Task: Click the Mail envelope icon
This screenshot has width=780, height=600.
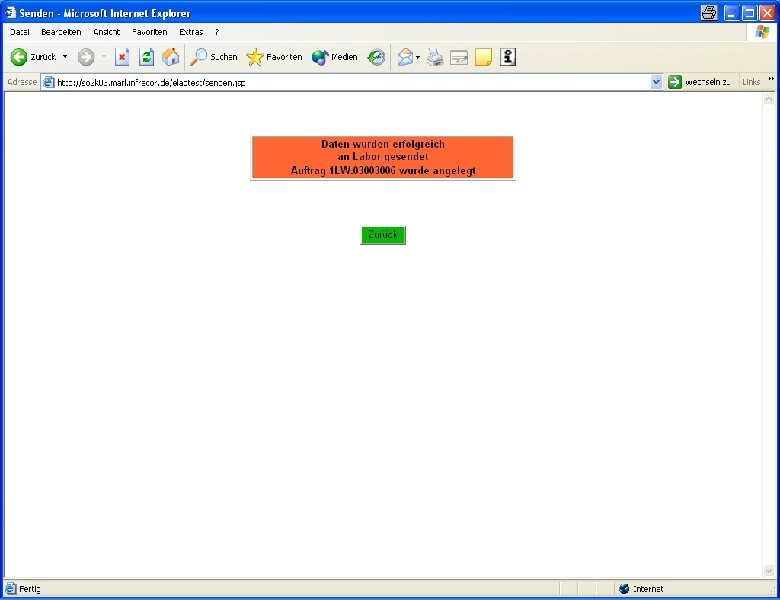Action: [x=405, y=57]
